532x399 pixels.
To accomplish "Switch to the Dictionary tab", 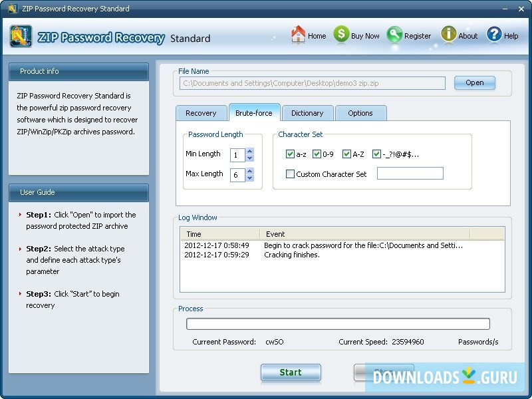I will click(307, 113).
